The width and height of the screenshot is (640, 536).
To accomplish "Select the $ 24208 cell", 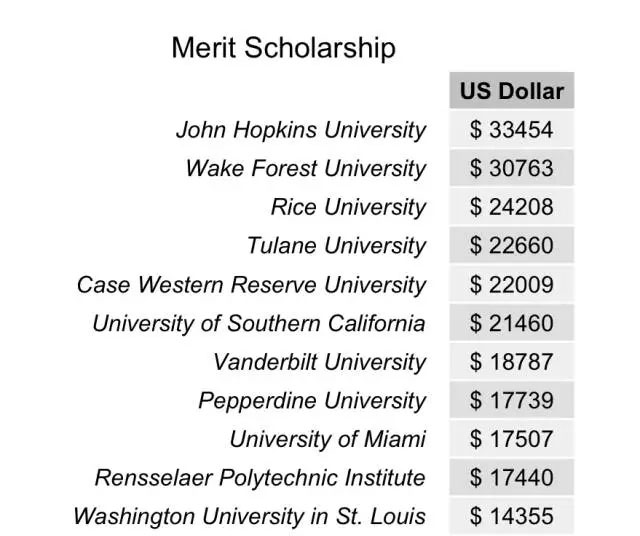I will [512, 207].
